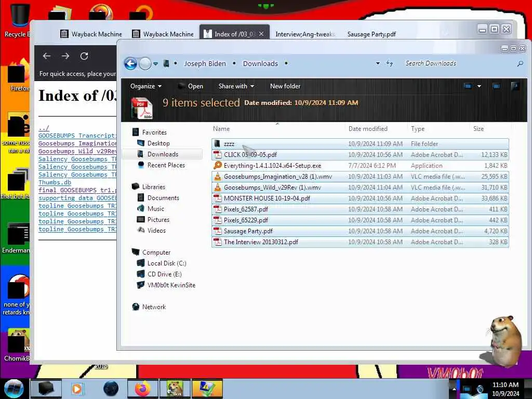The width and height of the screenshot is (532, 399).
Task: Open Downloads in navigation pane
Action: pos(163,154)
